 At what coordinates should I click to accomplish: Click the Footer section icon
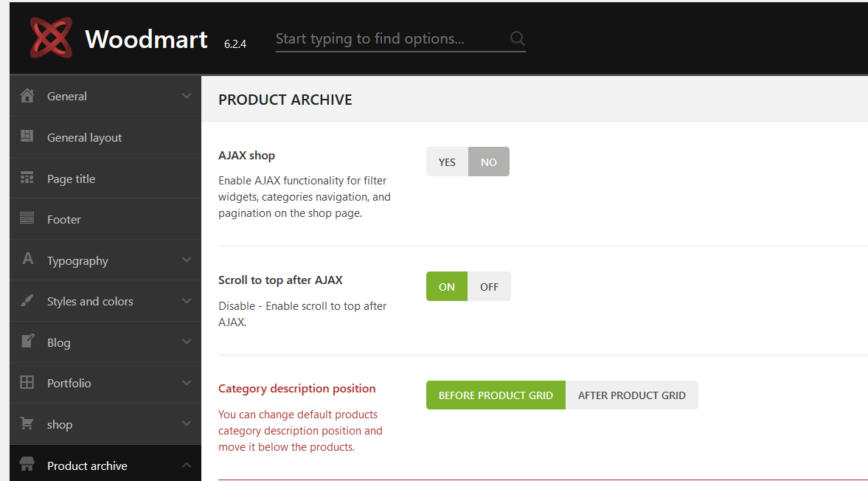coord(27,218)
